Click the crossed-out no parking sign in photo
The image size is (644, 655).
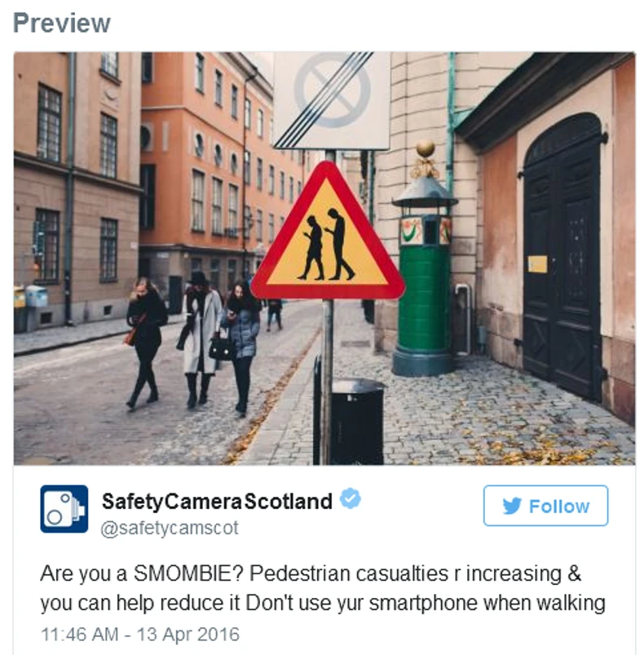pos(332,100)
